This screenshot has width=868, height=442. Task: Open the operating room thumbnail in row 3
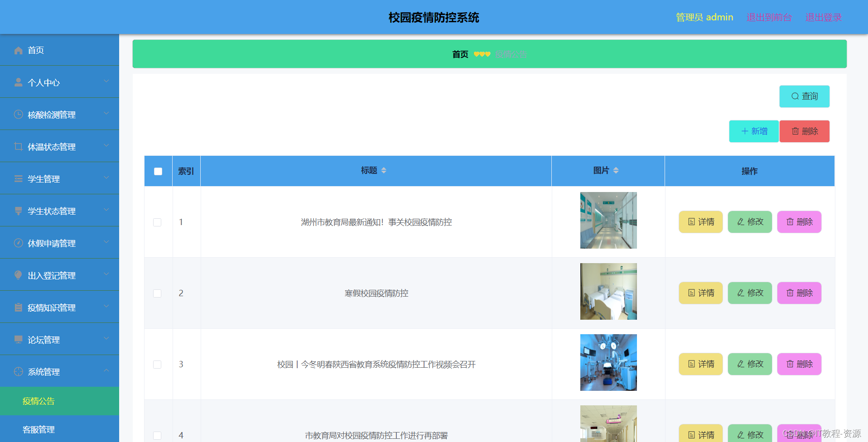coord(608,362)
